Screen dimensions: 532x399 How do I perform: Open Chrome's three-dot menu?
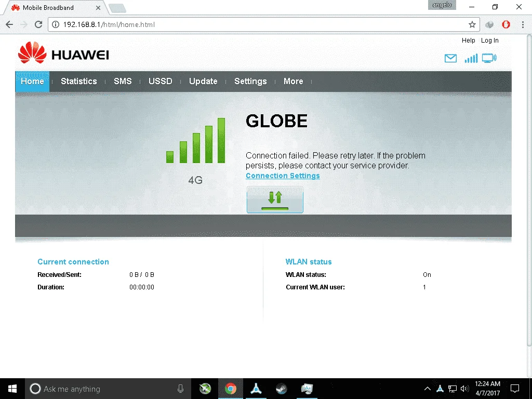point(523,24)
